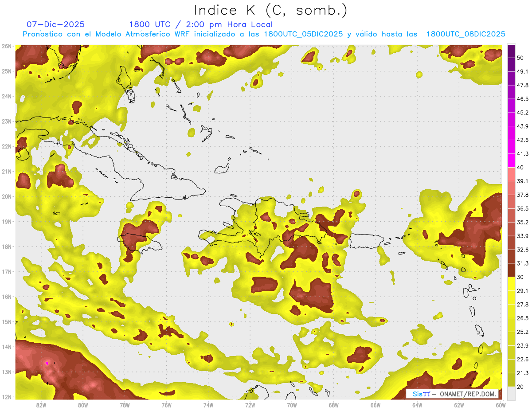The image size is (532, 411).
Task: Click the 74W longitude label
Action: coord(208,405)
